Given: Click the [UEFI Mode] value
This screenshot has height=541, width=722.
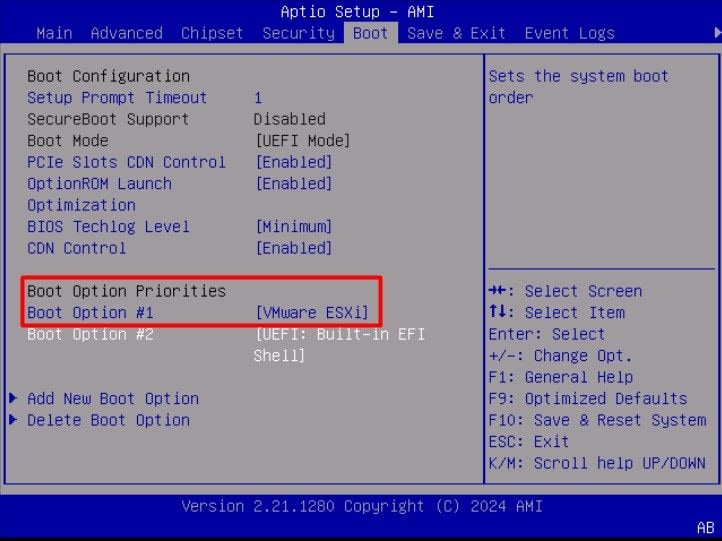Looking at the screenshot, I should (x=303, y=140).
